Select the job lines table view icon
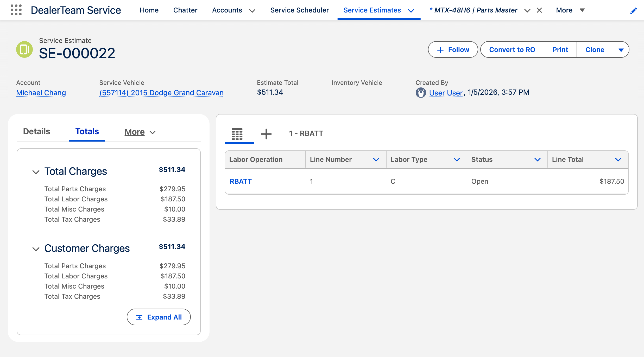 pos(237,134)
